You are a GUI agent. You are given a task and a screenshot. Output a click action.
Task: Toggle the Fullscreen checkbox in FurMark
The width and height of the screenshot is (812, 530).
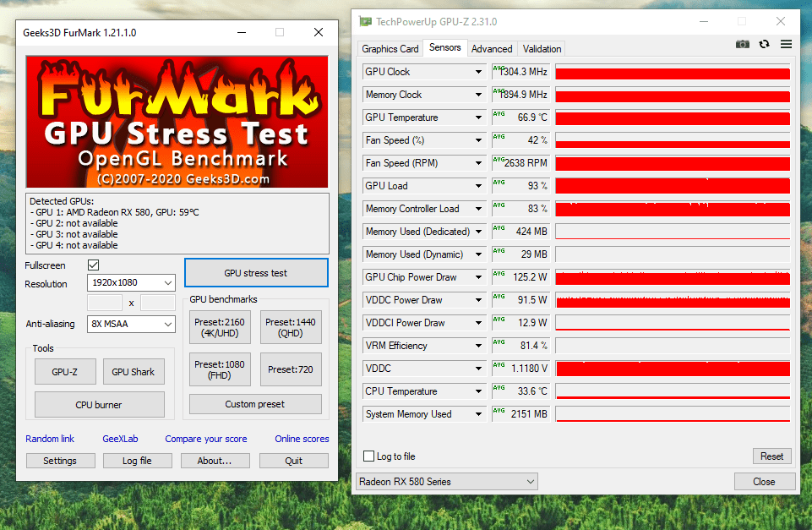93,265
